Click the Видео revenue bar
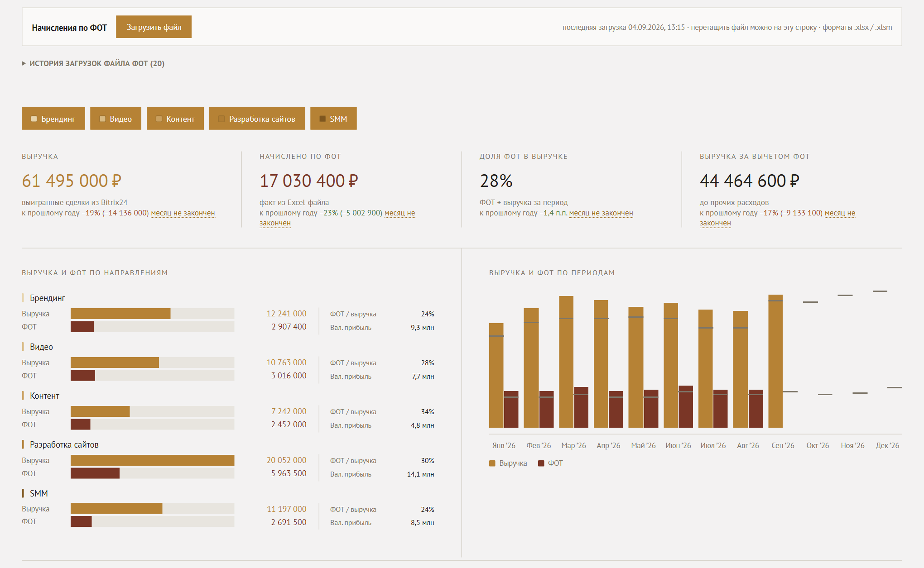Viewport: 924px width, 568px height. click(x=115, y=363)
